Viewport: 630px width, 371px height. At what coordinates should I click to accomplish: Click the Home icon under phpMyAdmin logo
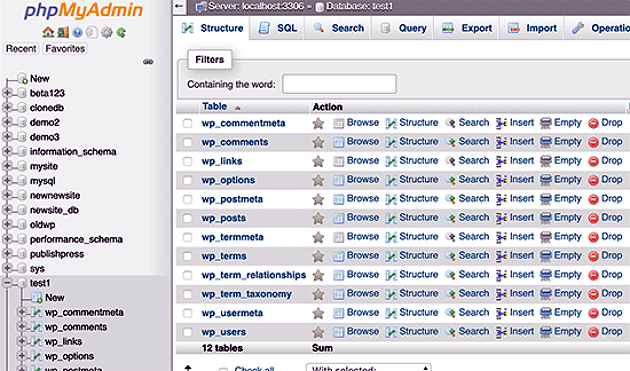coord(48,32)
